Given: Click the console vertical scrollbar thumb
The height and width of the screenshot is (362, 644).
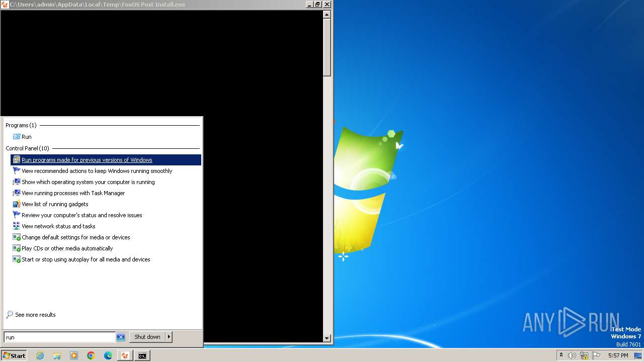Looking at the screenshot, I should (327, 47).
